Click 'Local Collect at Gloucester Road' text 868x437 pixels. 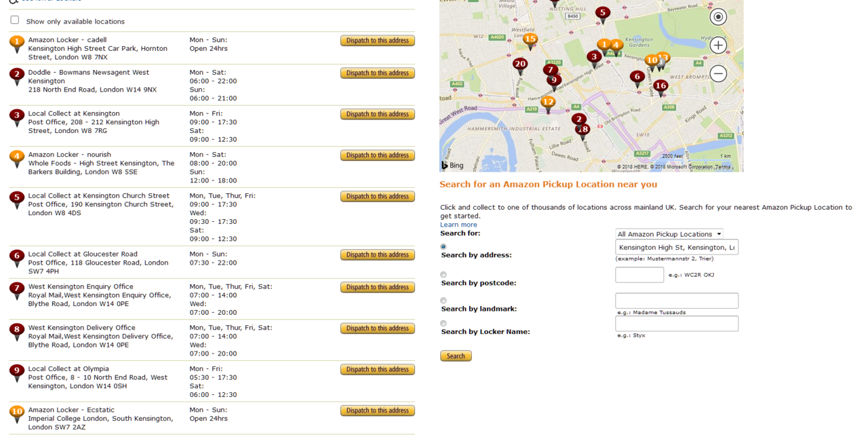[83, 254]
